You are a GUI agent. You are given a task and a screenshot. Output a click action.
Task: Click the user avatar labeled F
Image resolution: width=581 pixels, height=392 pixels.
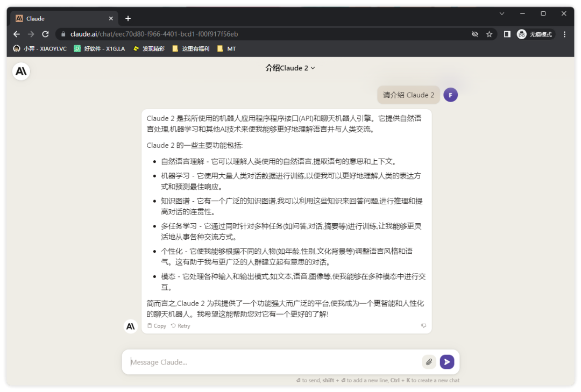(450, 95)
